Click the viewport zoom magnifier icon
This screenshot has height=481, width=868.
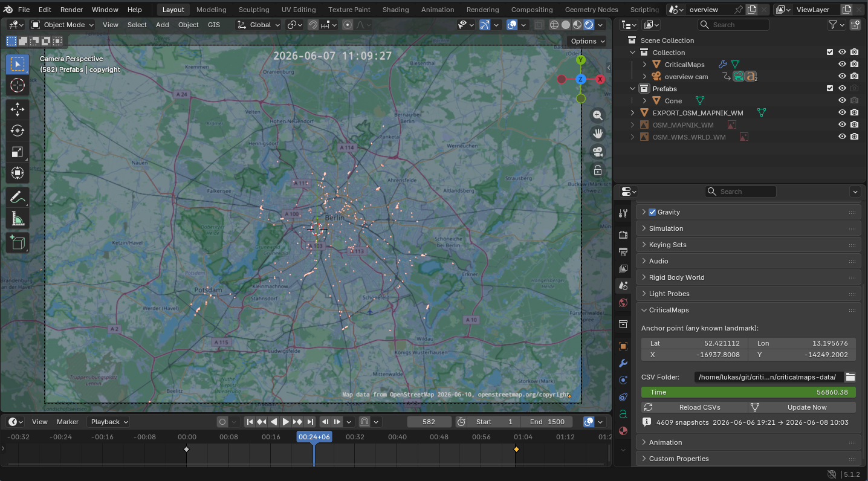[x=598, y=115]
